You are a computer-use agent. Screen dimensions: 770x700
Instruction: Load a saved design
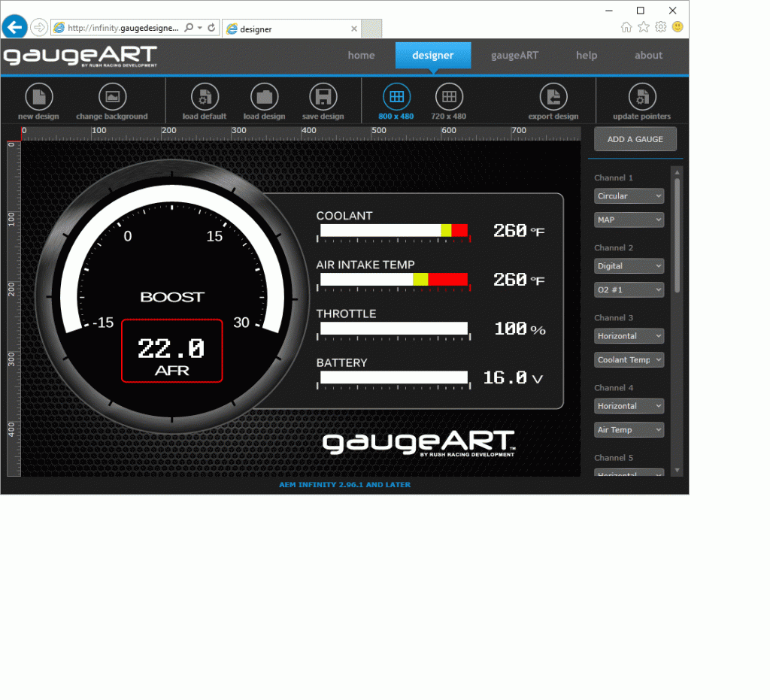264,101
